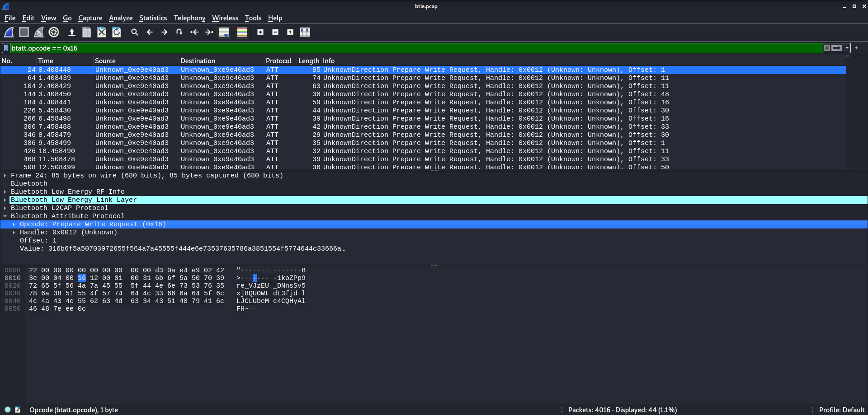Clear the display filter
This screenshot has width=868, height=415.
coord(827,48)
